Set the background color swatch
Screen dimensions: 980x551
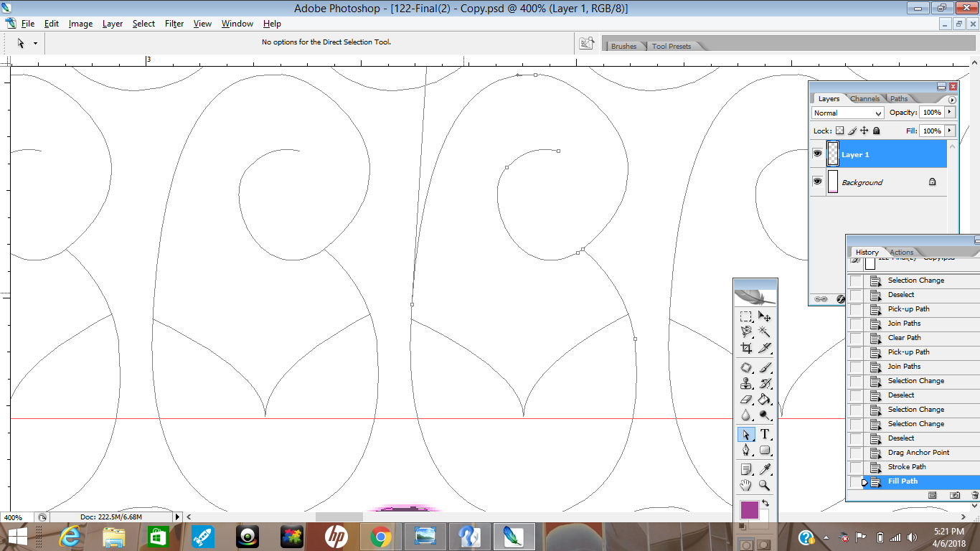pos(765,518)
